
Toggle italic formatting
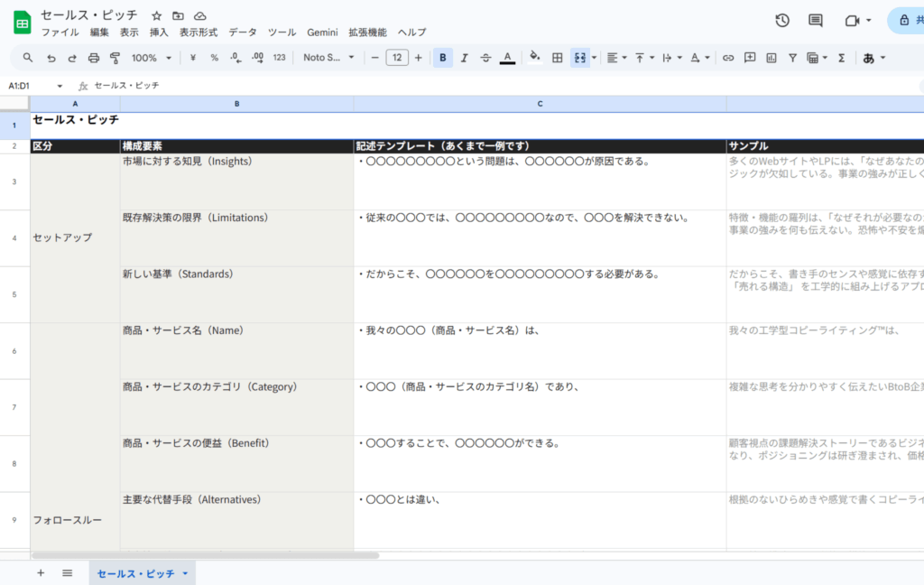click(x=465, y=58)
